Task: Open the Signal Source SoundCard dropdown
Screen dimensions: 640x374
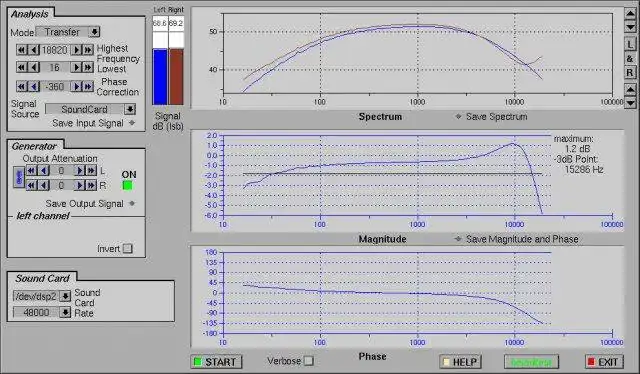Action: click(x=130, y=109)
